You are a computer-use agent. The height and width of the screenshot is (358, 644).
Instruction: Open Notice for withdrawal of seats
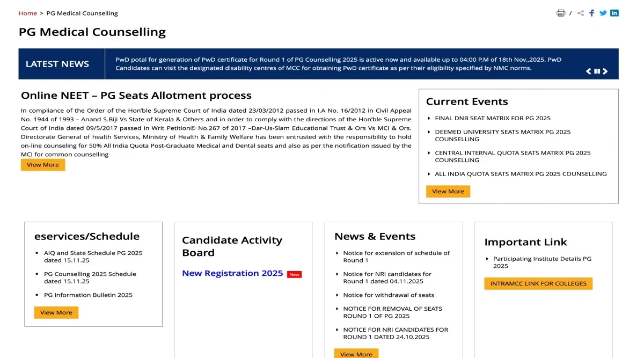[x=389, y=295]
